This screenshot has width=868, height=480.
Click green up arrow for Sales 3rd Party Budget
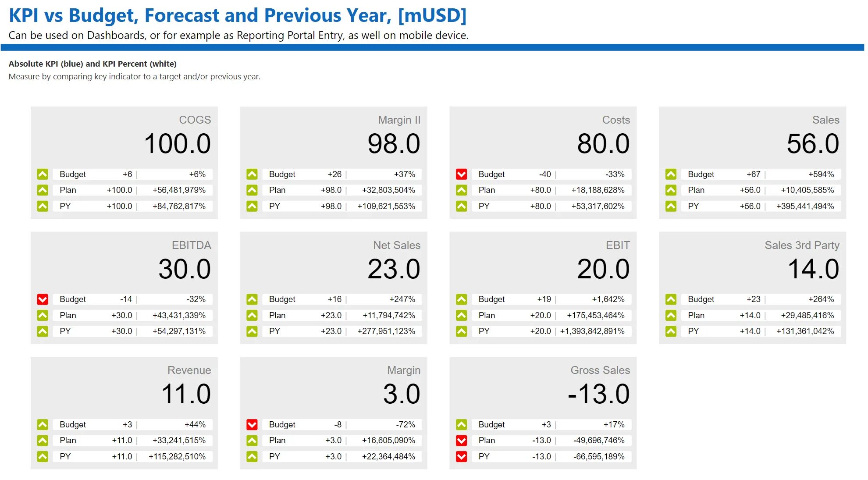(x=671, y=299)
